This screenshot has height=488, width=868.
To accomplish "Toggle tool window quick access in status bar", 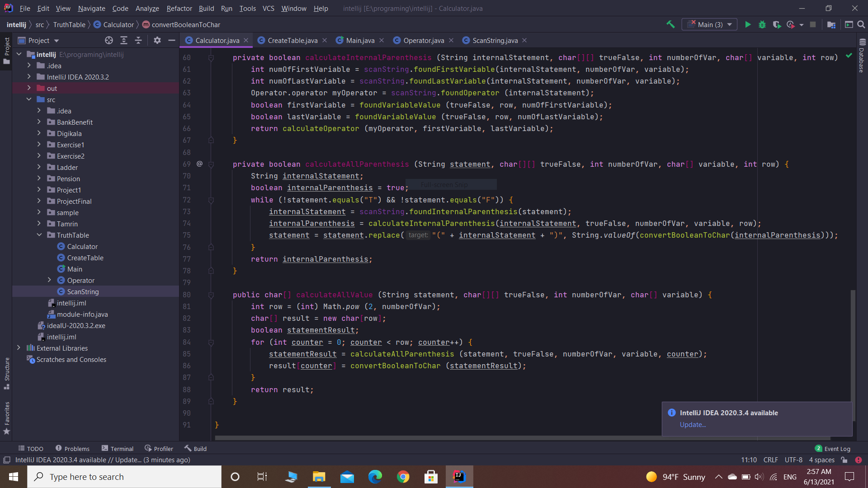I will (7, 460).
